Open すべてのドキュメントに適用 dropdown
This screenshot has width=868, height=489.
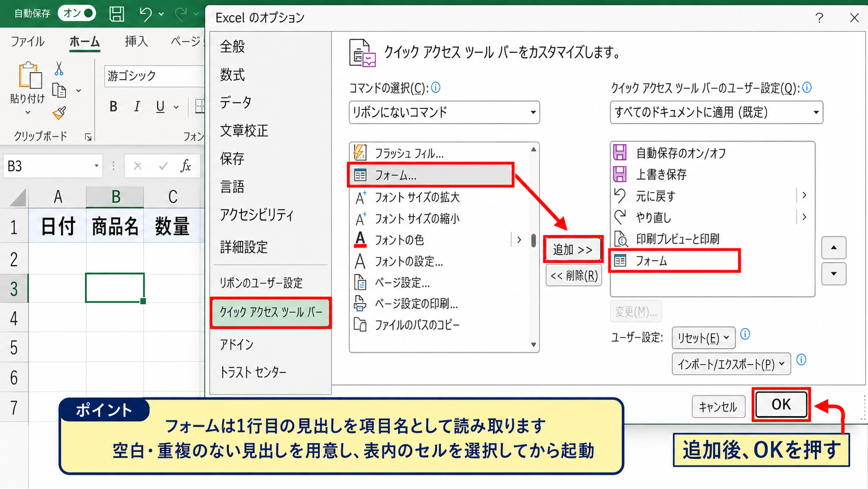pyautogui.click(x=716, y=112)
